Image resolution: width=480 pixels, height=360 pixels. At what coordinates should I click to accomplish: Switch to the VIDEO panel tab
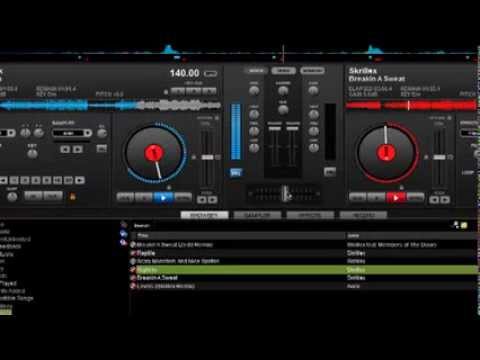[x=283, y=71]
